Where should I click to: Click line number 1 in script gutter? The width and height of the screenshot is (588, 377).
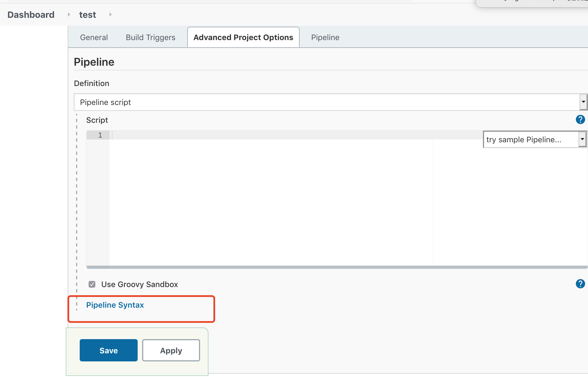pyautogui.click(x=100, y=135)
